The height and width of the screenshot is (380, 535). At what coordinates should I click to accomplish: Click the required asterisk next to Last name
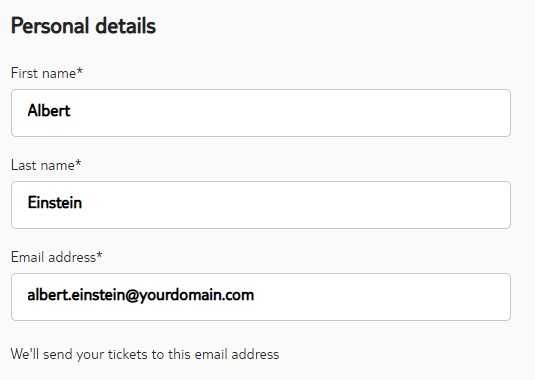(78, 163)
